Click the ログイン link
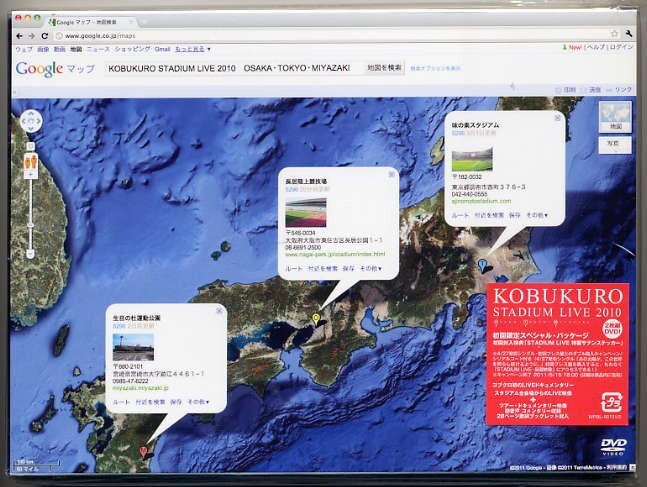The image size is (647, 487). [x=621, y=47]
